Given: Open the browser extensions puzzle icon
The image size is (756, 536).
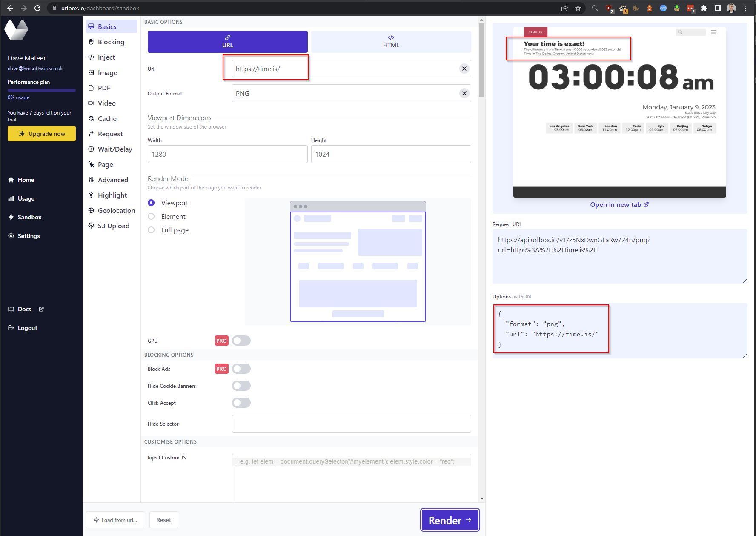Looking at the screenshot, I should click(x=704, y=8).
